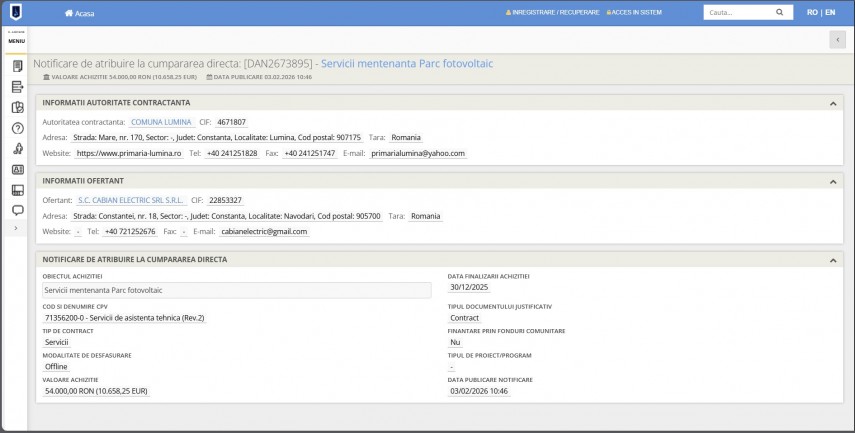Open Inregistrare / Recuperare

pyautogui.click(x=553, y=13)
